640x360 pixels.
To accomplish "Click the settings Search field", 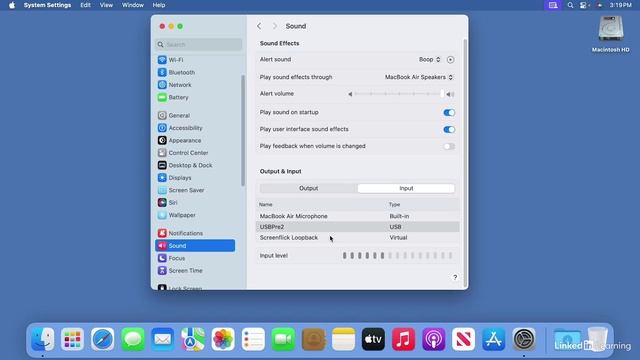I will tap(199, 44).
